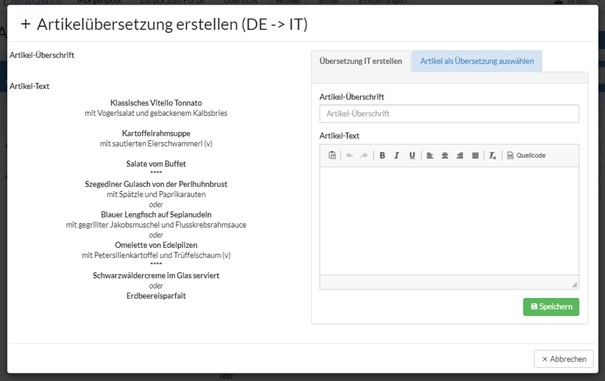Viewport: 605px width, 381px height.
Task: Justify the text
Action: click(x=475, y=155)
